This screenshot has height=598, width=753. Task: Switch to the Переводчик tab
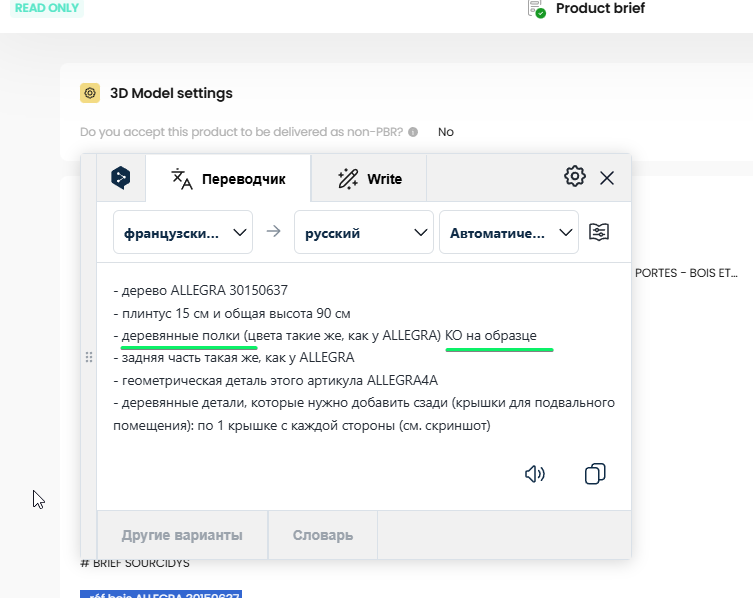pos(229,179)
